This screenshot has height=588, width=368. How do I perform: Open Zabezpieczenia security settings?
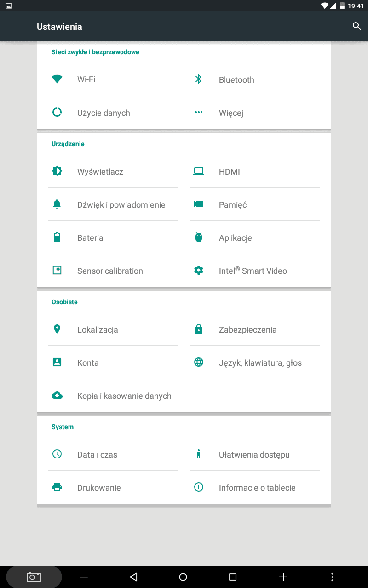click(x=255, y=329)
